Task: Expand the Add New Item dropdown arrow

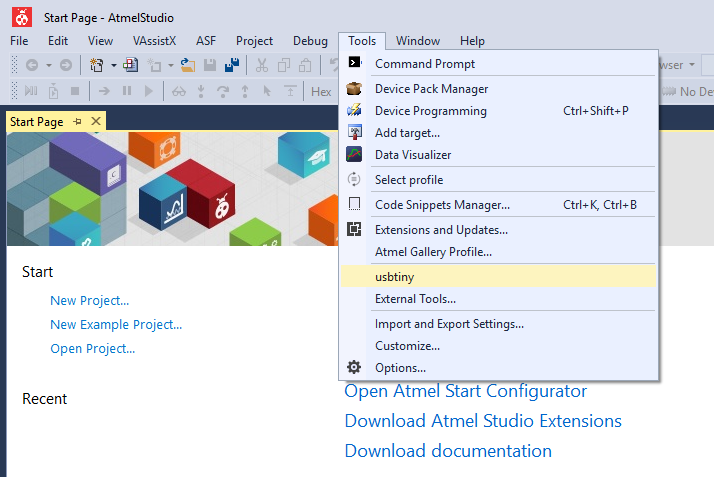Action: (x=171, y=65)
